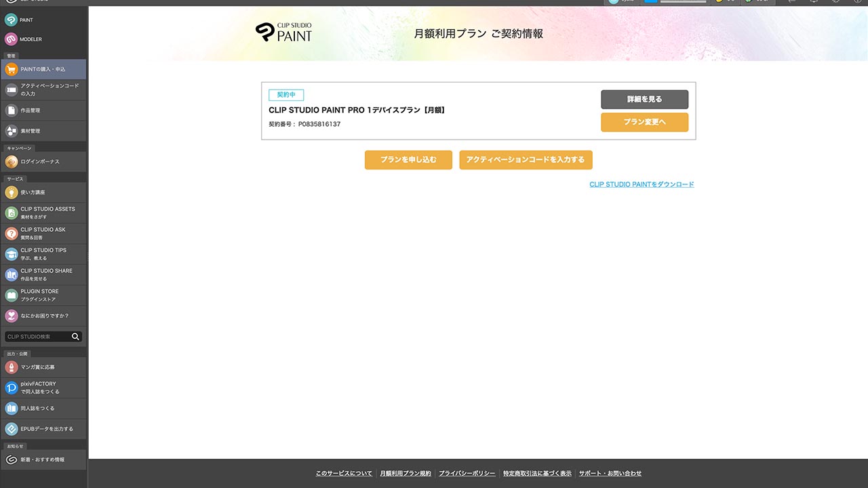This screenshot has width=868, height=488.
Task: Open 月額利用プラン規約 footer link
Action: 405,473
